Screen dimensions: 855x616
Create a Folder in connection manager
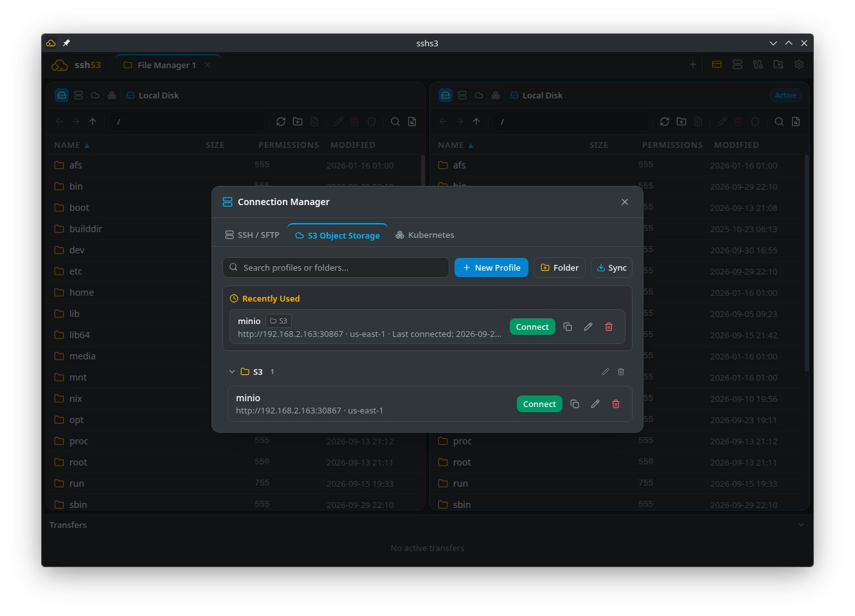tap(559, 267)
